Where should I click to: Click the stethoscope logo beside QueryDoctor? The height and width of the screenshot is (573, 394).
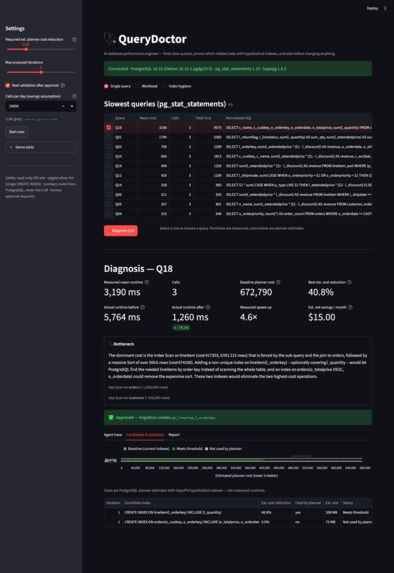click(109, 38)
